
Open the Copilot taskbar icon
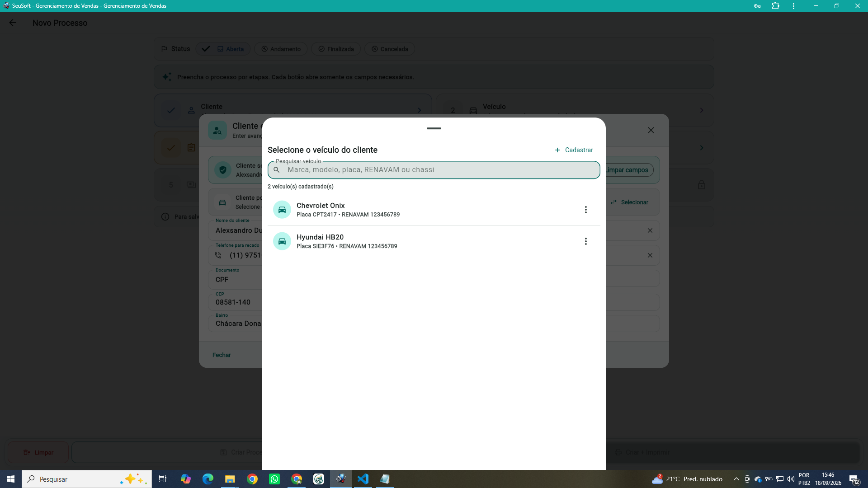pos(186,479)
